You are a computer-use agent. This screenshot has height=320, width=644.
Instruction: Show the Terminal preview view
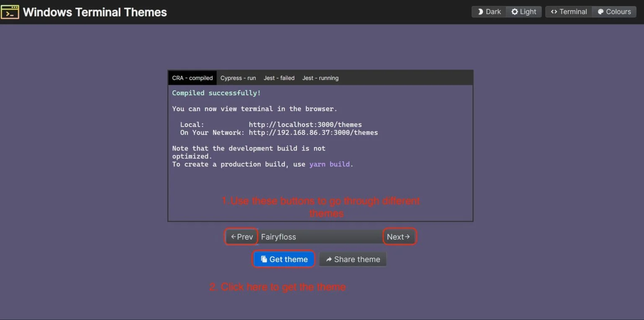[569, 12]
